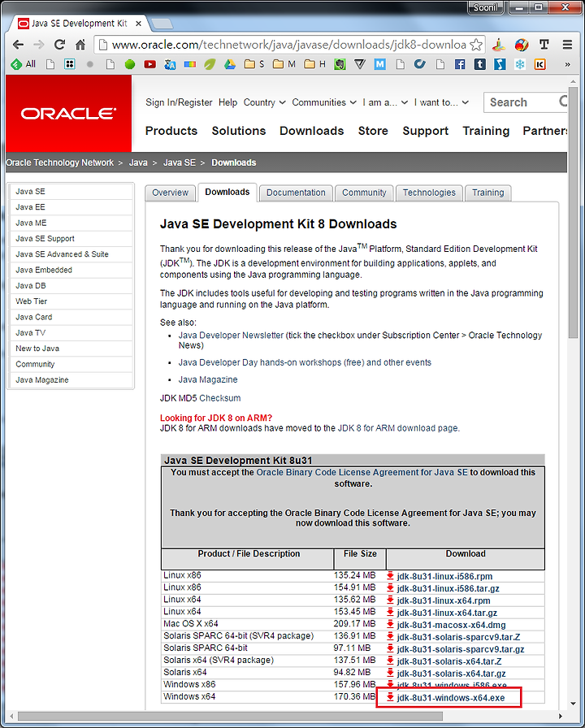
Task: Switch to the Community tab
Action: [x=364, y=193]
